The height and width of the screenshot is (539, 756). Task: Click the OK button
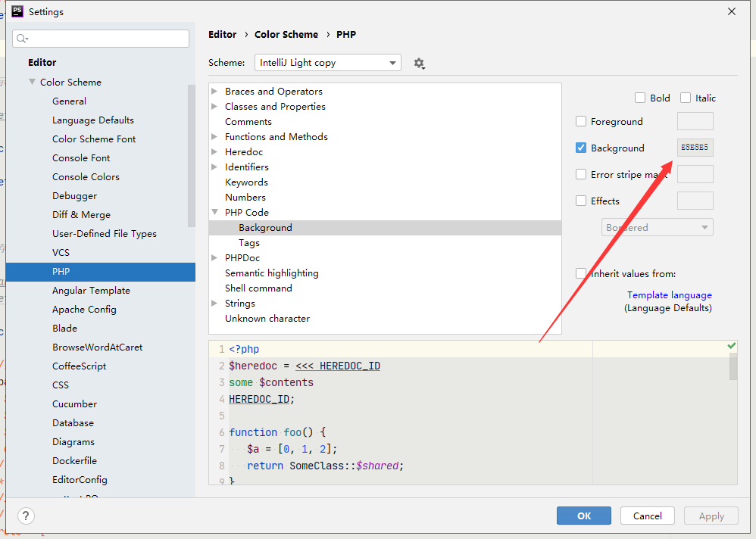[584, 516]
